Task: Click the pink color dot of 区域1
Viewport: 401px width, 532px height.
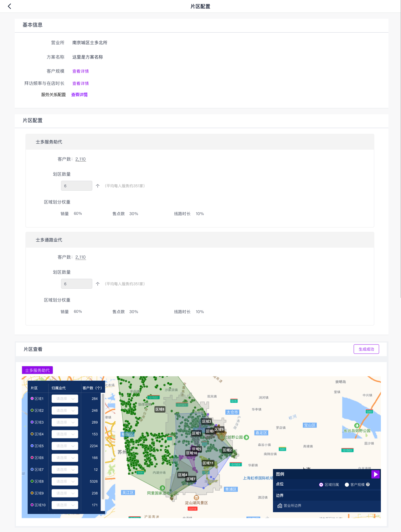Action: tap(32, 399)
